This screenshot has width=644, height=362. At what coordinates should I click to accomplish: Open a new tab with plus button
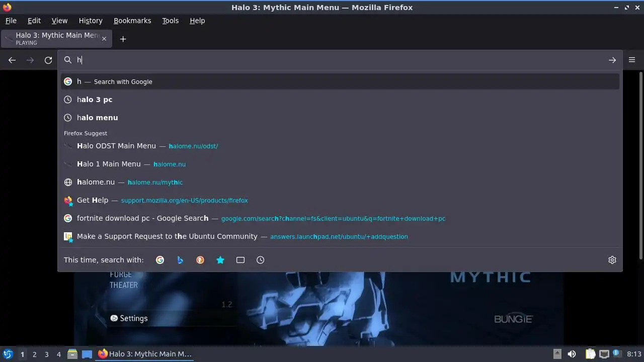tap(123, 39)
